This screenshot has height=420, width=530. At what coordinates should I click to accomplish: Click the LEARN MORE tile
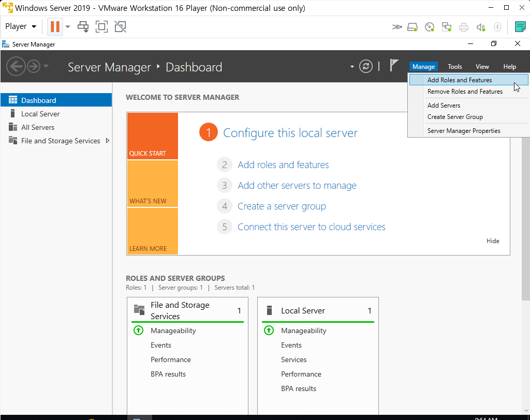tap(153, 231)
